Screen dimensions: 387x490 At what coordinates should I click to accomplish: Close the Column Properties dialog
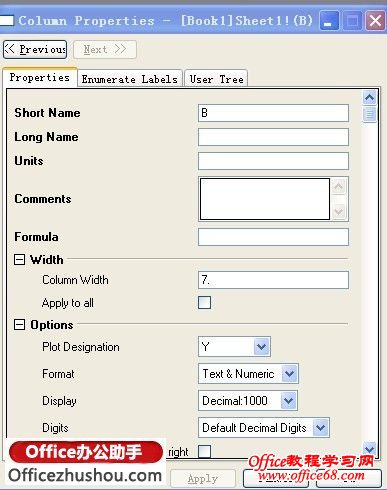[x=375, y=21]
